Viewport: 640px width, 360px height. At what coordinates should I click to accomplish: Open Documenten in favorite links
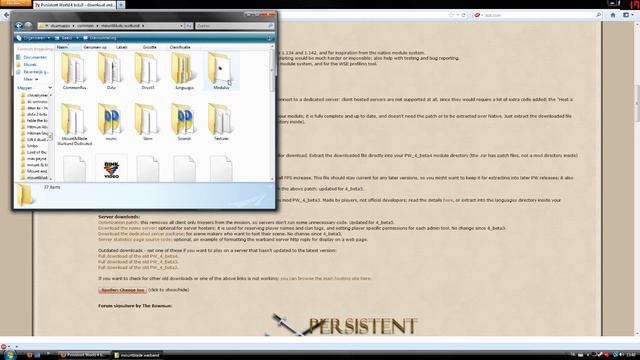point(35,57)
